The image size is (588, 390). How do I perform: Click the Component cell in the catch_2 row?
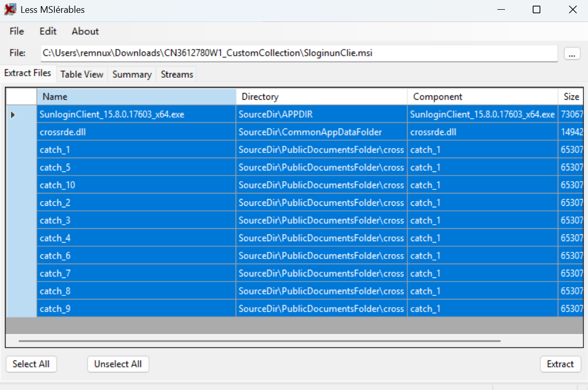click(x=482, y=202)
